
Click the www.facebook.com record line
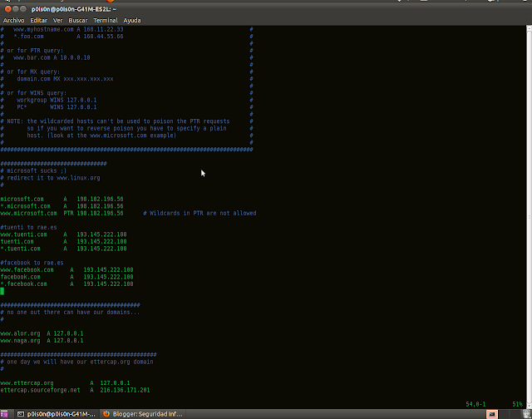[x=66, y=270]
